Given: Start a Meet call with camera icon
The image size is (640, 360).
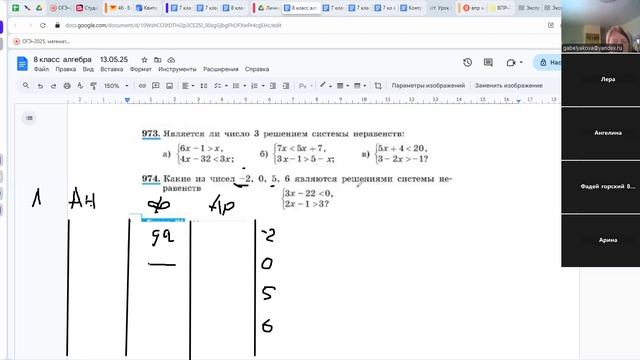Looking at the screenshot, I should point(511,62).
